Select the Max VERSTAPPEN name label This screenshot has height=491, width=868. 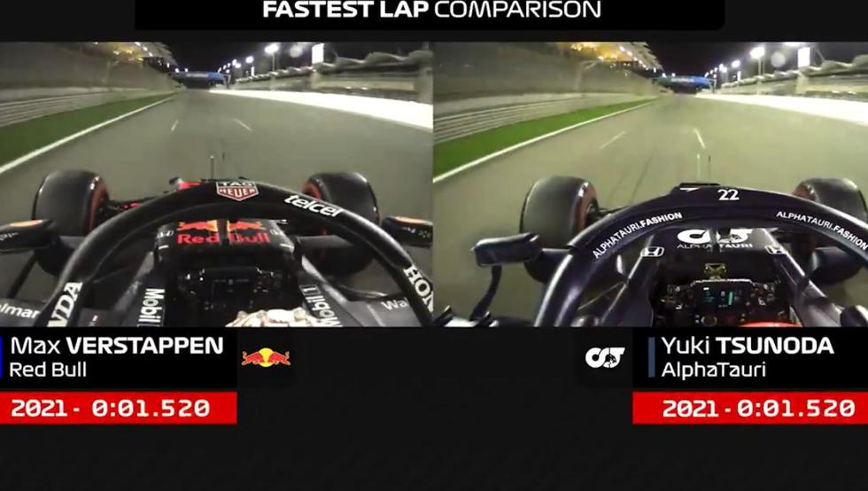click(117, 346)
